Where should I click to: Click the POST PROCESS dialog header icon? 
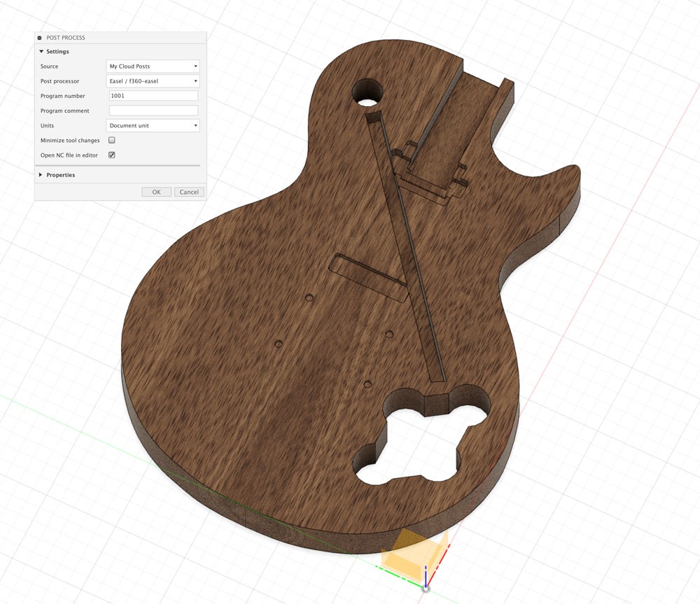click(x=39, y=38)
